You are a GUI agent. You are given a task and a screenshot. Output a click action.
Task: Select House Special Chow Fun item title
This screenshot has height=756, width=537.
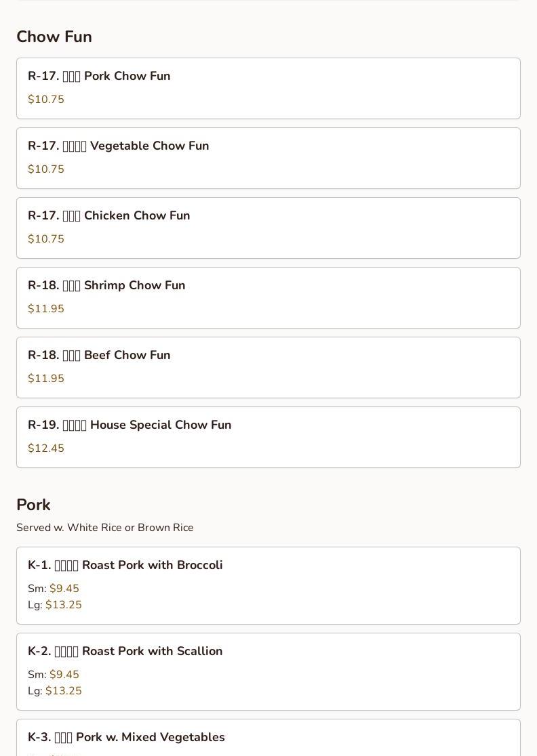pos(130,425)
